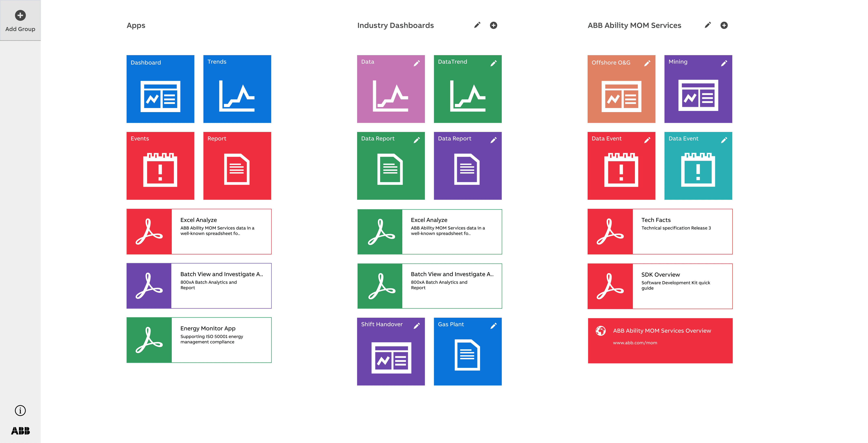This screenshot has height=443, width=868.
Task: Edit the Offshore O&G tile
Action: [647, 63]
